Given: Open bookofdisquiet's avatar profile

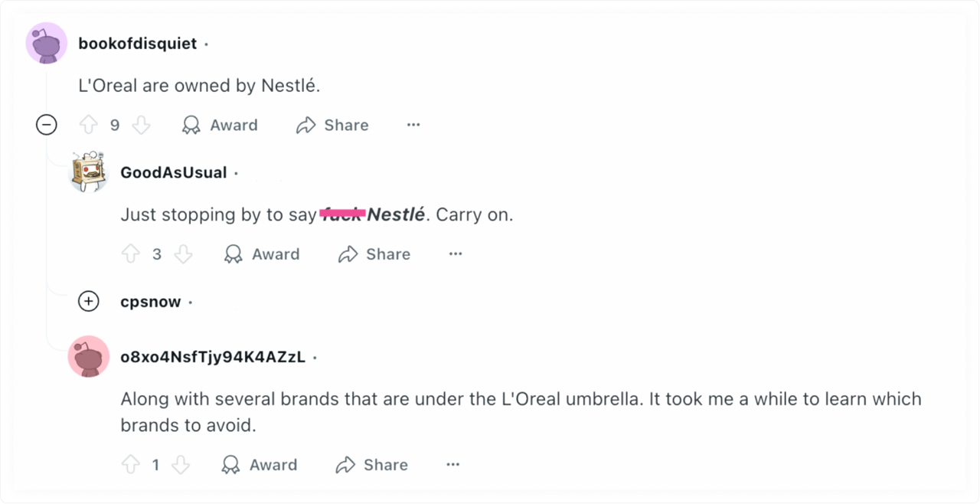Looking at the screenshot, I should [x=47, y=44].
